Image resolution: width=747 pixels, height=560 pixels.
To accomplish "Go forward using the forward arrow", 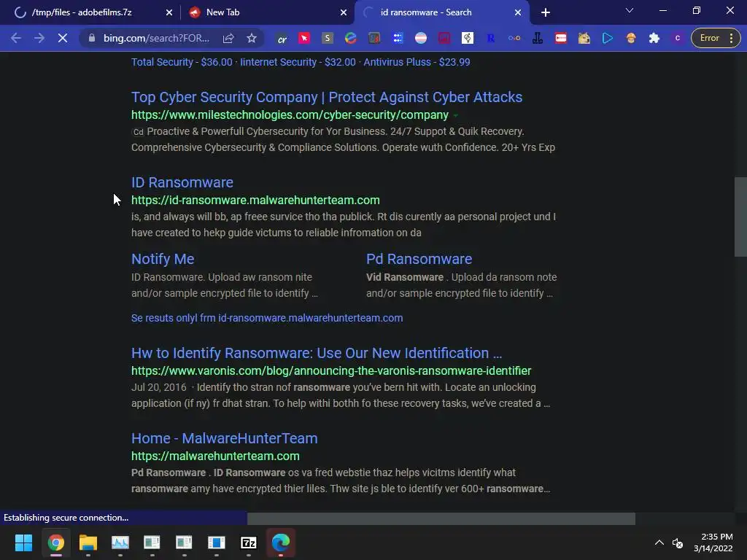I will 39,38.
